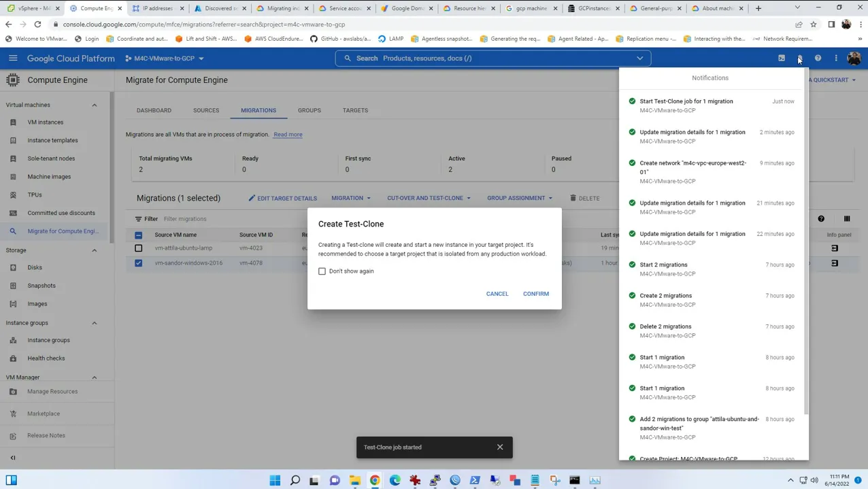Screen dimensions: 868x489
Task: Click the column display options icon
Action: [x=847, y=219]
